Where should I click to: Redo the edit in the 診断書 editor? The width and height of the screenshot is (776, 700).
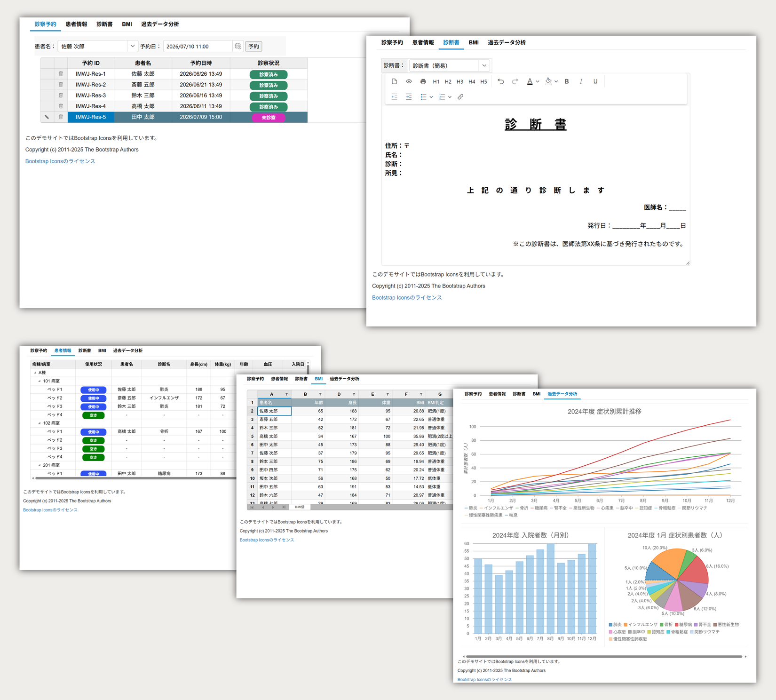click(x=515, y=81)
